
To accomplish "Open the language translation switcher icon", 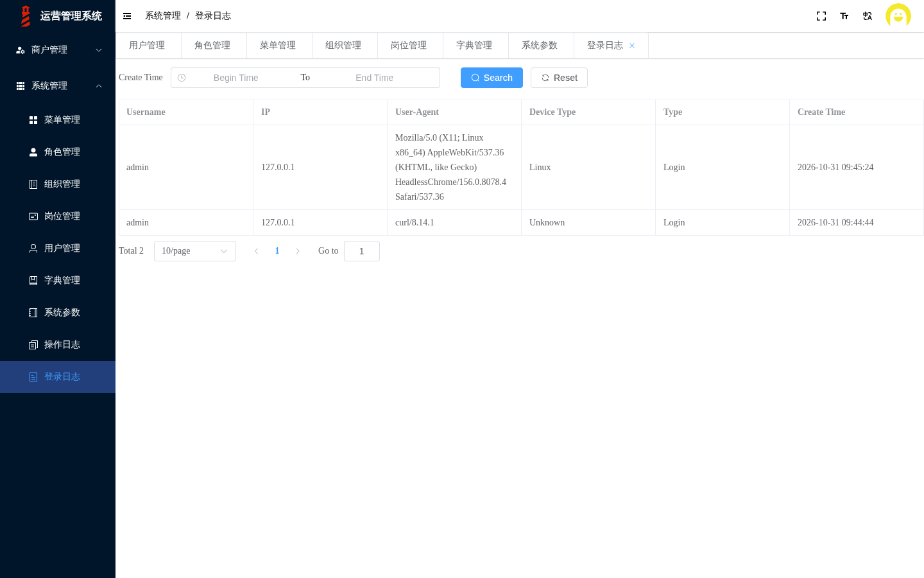I will pyautogui.click(x=868, y=16).
